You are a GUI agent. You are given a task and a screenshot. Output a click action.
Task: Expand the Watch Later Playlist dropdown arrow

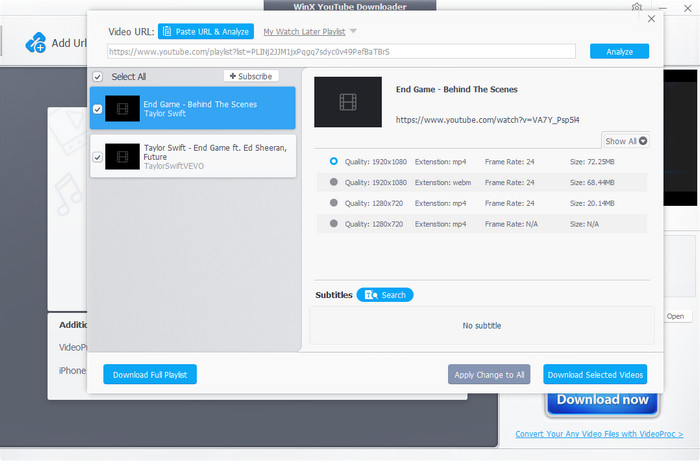pyautogui.click(x=353, y=31)
